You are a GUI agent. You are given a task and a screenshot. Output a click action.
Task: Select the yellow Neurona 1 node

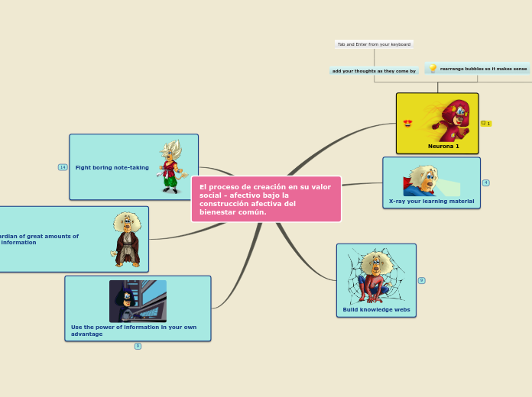coord(437,124)
